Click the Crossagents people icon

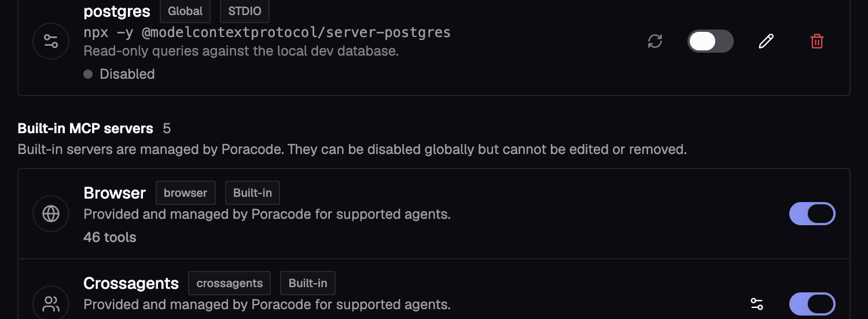point(51,304)
